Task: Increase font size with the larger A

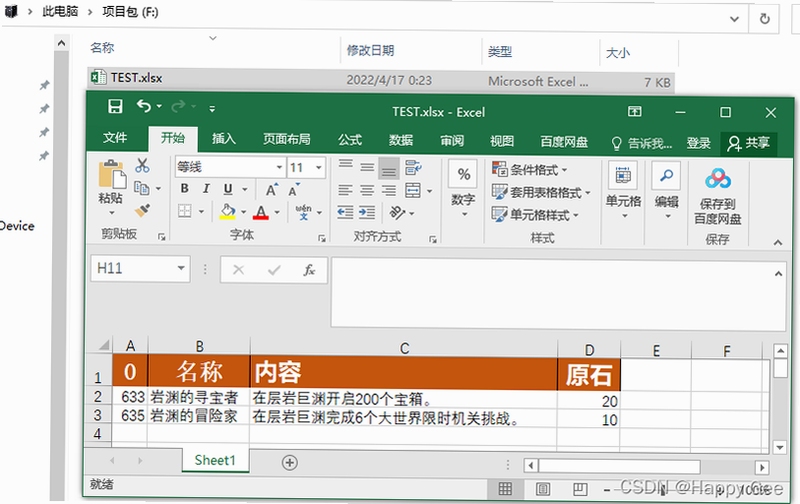Action: pos(272,190)
